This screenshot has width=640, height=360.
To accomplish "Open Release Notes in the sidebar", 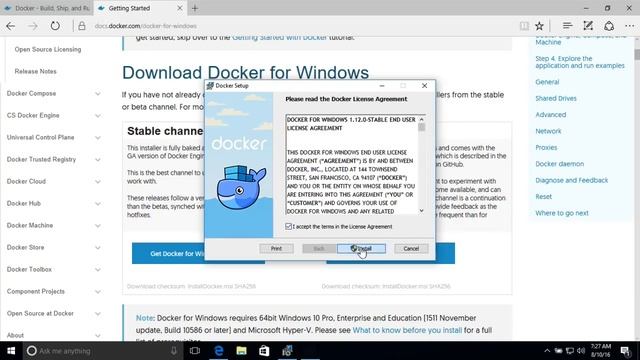I will pyautogui.click(x=36, y=71).
